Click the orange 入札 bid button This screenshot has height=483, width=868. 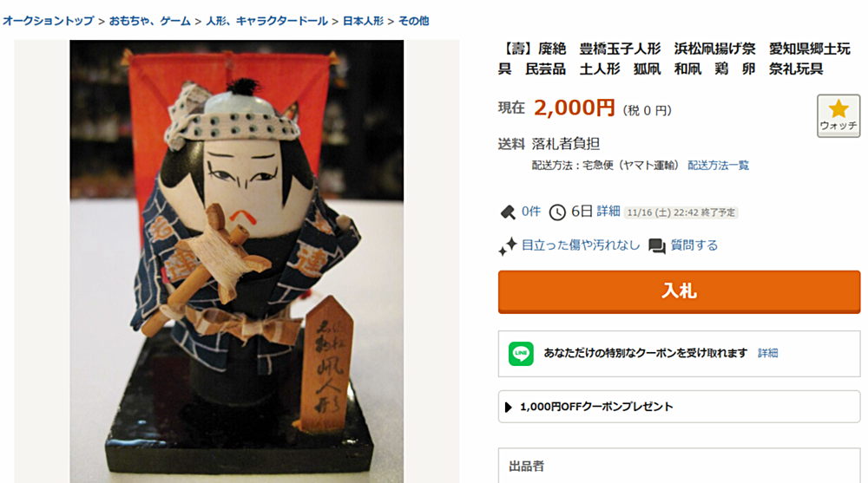(x=679, y=291)
